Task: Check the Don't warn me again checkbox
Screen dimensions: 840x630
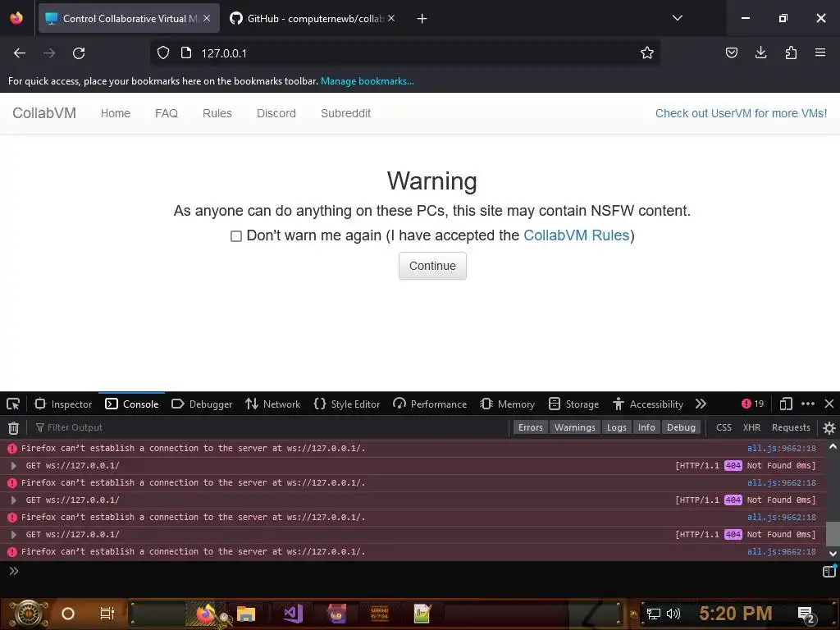Action: click(235, 236)
